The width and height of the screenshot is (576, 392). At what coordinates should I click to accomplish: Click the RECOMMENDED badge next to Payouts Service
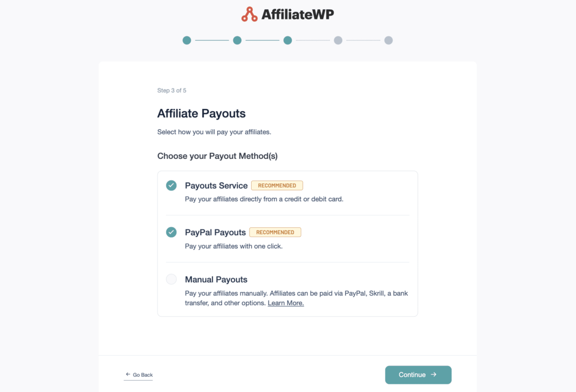tap(277, 185)
